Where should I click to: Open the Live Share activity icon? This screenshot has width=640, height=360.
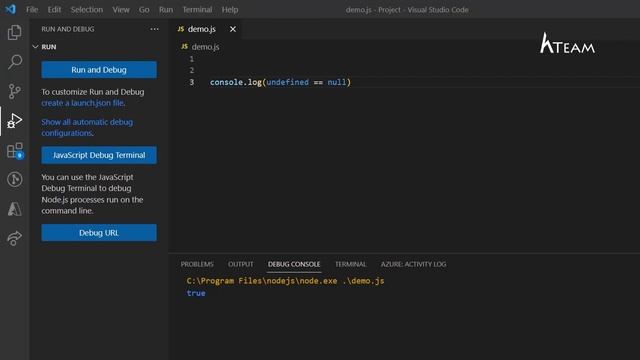[15, 238]
